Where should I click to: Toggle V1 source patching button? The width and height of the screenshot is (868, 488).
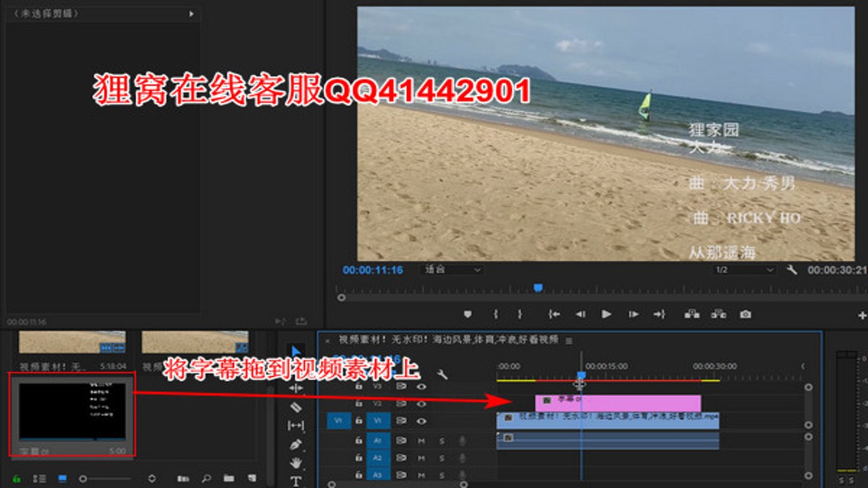click(338, 421)
